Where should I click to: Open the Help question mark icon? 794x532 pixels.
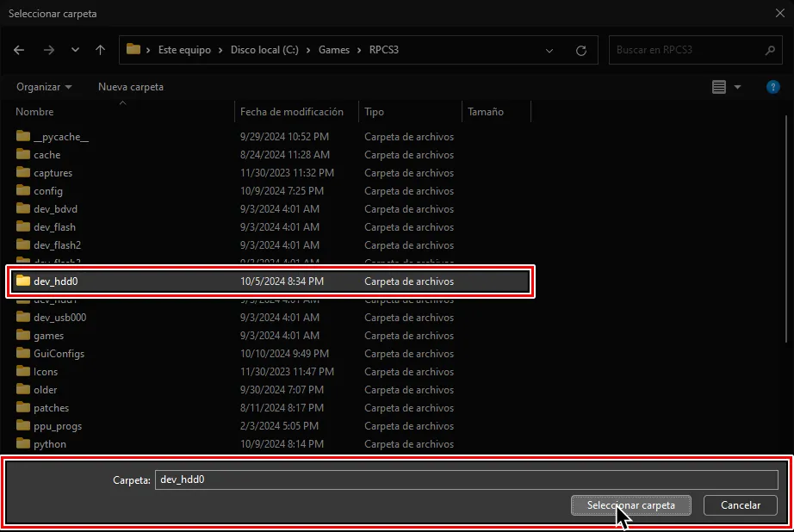click(x=772, y=87)
